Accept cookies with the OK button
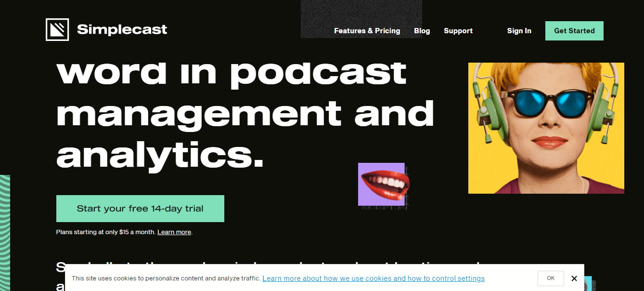644x291 pixels. (x=551, y=278)
